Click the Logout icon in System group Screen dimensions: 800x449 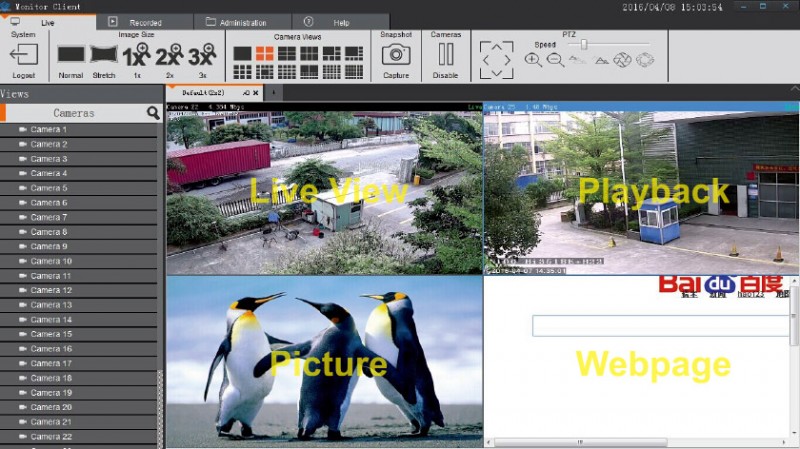tap(23, 55)
